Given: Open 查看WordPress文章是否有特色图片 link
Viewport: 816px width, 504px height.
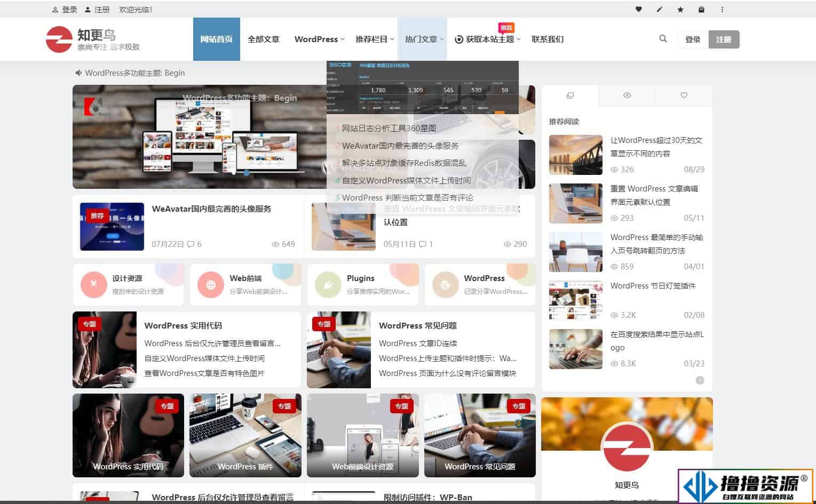Looking at the screenshot, I should click(204, 373).
